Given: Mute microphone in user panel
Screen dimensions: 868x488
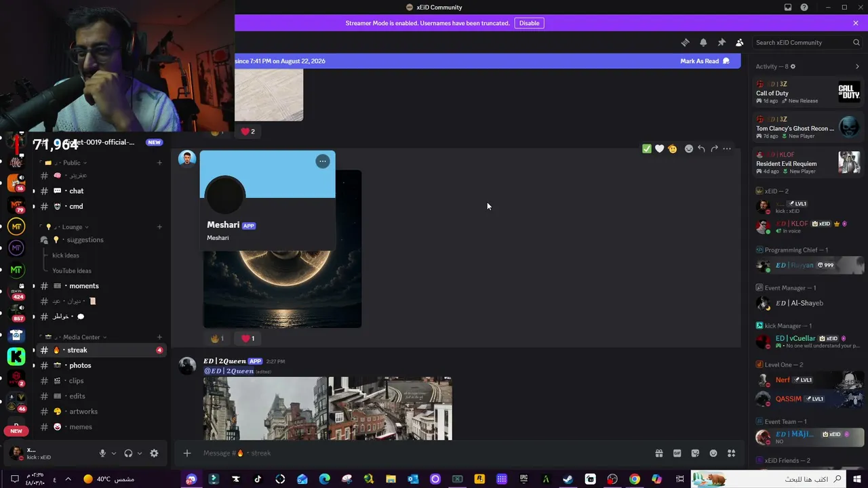Looking at the screenshot, I should (x=103, y=453).
